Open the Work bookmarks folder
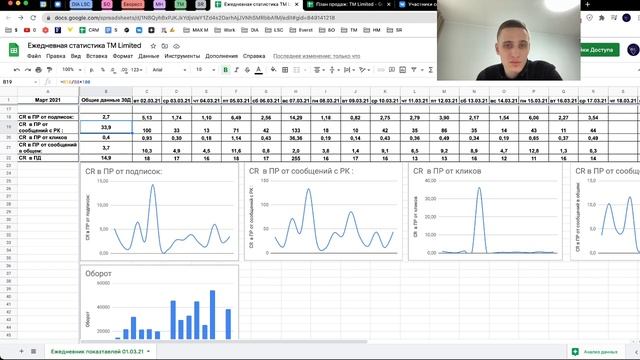640x360 pixels. (x=225, y=30)
